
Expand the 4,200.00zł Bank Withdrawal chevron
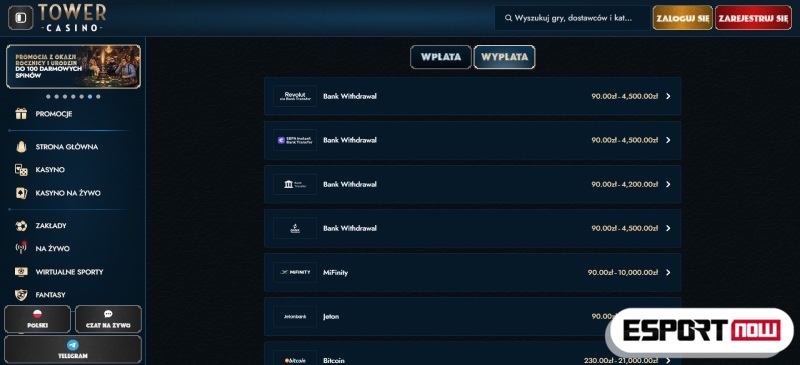pyautogui.click(x=668, y=184)
